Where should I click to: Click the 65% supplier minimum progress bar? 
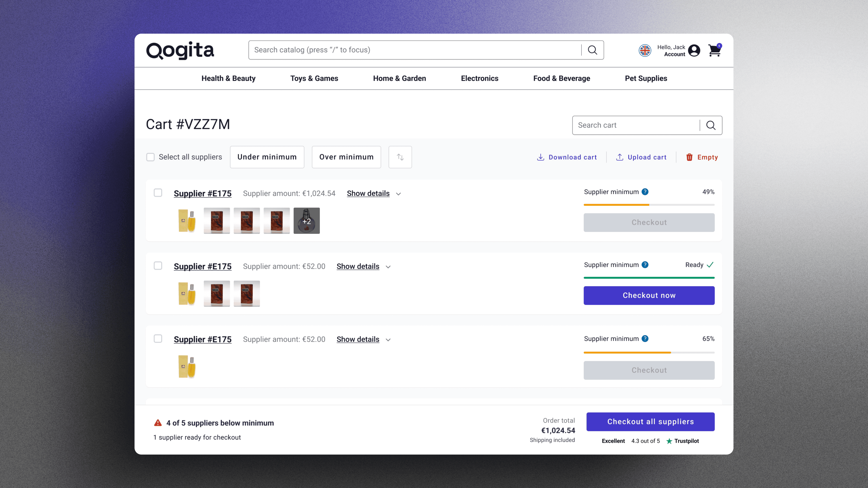(x=649, y=353)
